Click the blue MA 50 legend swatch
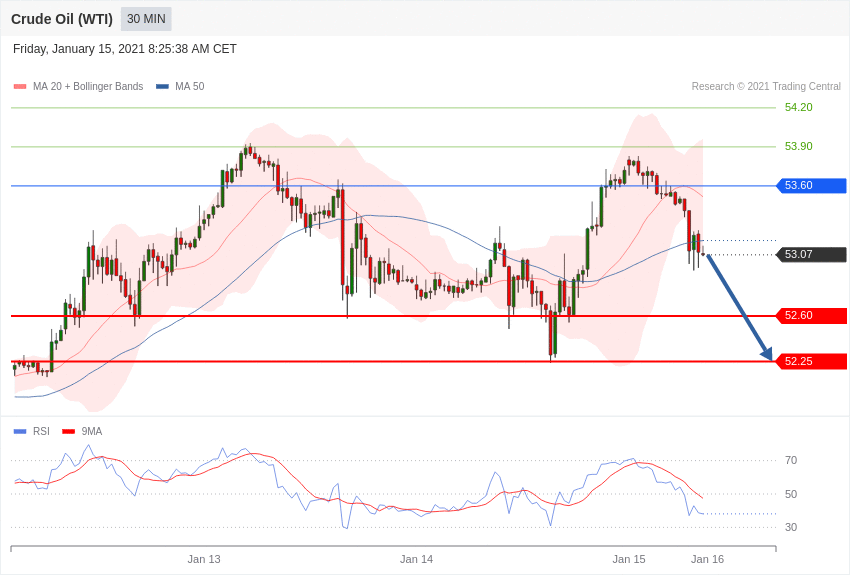This screenshot has height=576, width=850. [163, 87]
